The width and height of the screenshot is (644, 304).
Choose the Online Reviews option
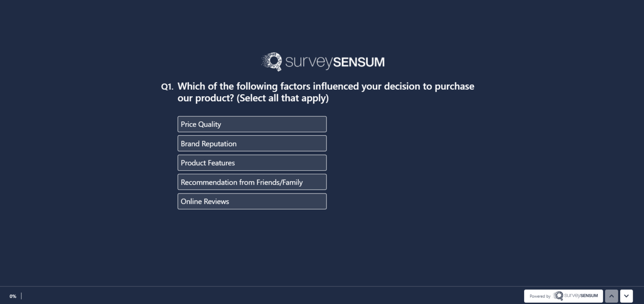click(x=252, y=201)
